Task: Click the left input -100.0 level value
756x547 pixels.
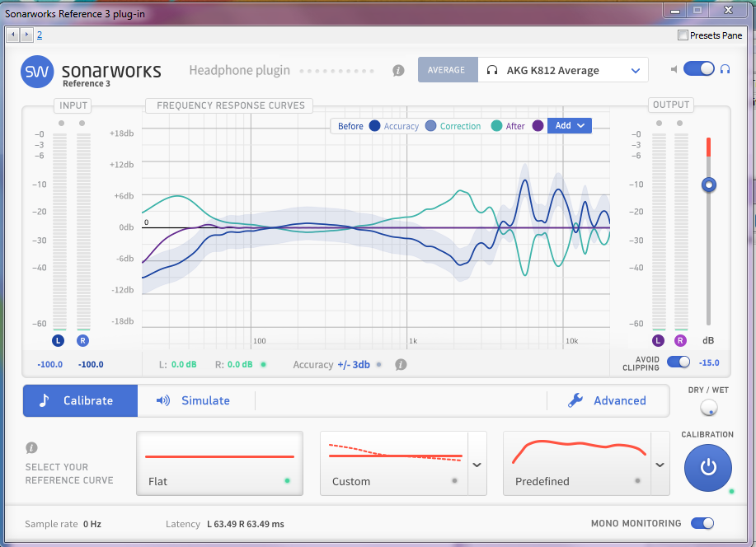Action: pos(50,365)
